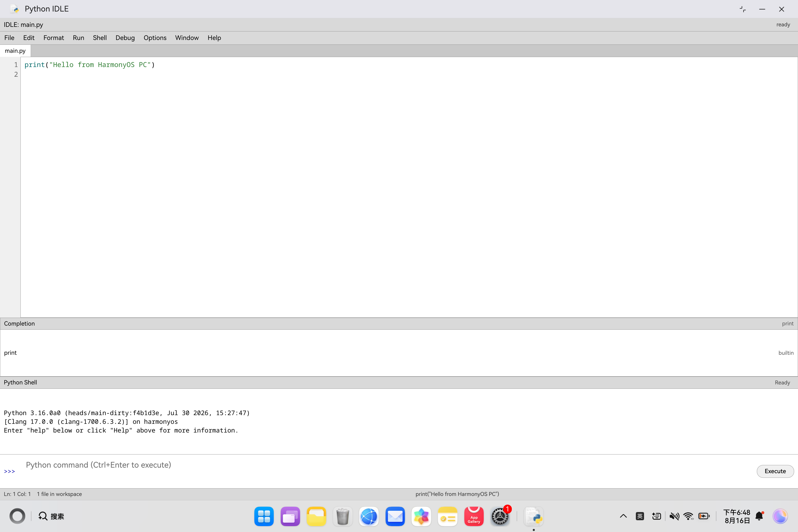Click the Ln: 1 Col: 1 status indicator
This screenshot has height=532, width=798.
[x=17, y=494]
